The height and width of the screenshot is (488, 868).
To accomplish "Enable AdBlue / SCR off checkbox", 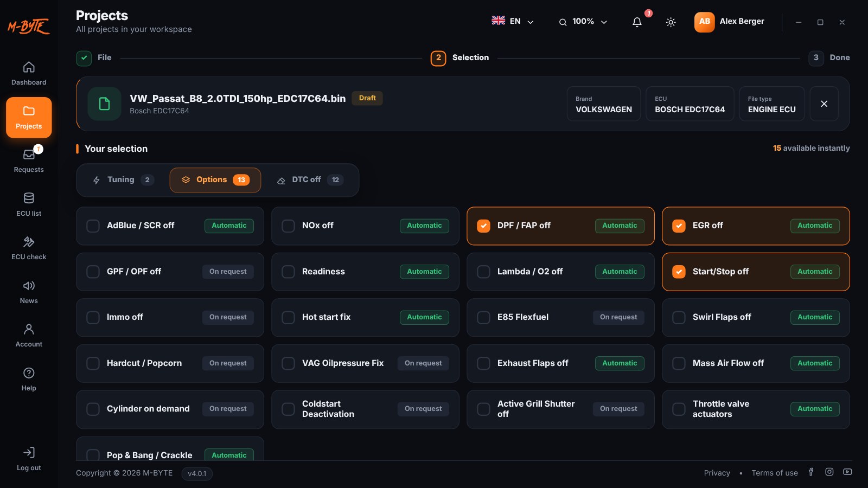I will click(93, 226).
